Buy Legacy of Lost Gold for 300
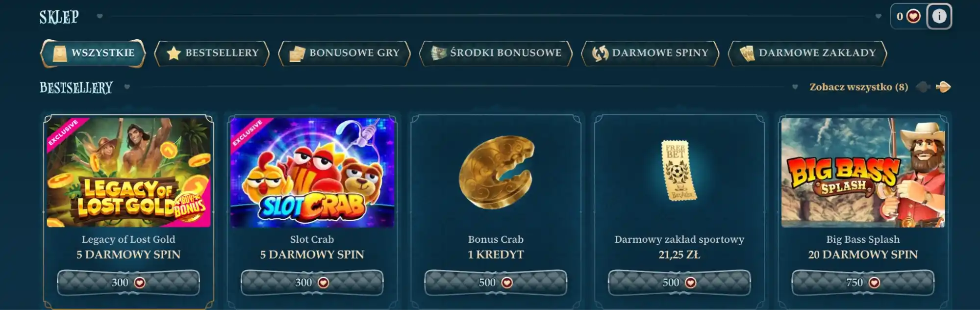 point(128,283)
